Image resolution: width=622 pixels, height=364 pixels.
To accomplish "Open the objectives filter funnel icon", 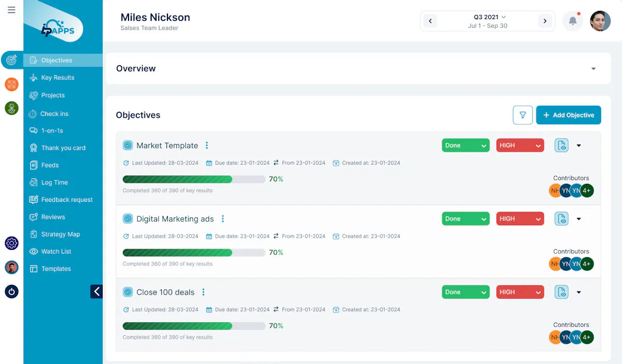I will pyautogui.click(x=522, y=115).
